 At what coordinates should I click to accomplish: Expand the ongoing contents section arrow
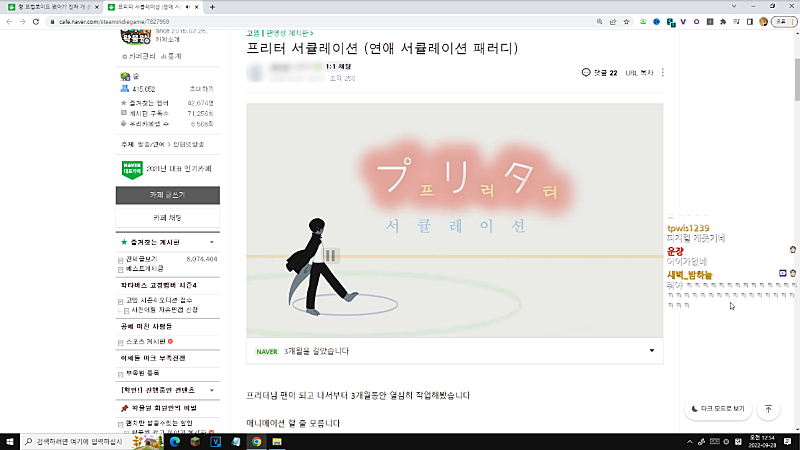click(x=212, y=390)
